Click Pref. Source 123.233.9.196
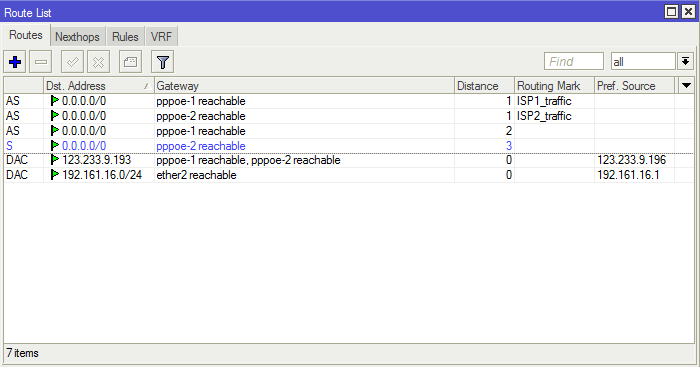This screenshot has width=700, height=367. 632,160
